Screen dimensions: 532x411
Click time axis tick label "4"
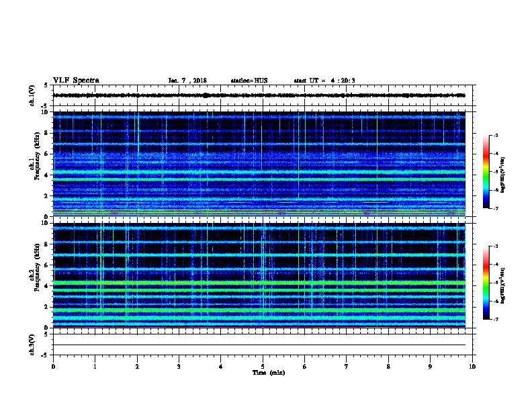[x=221, y=367]
